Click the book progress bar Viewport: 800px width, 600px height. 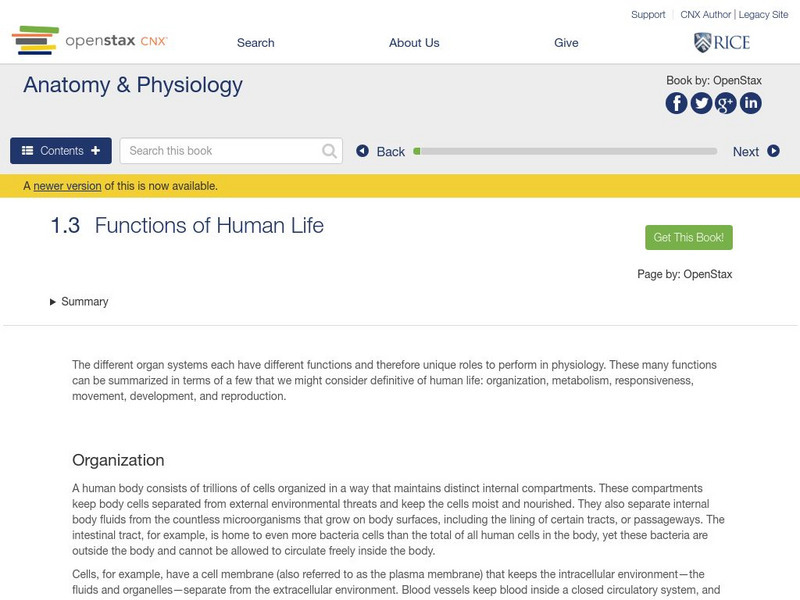(567, 151)
